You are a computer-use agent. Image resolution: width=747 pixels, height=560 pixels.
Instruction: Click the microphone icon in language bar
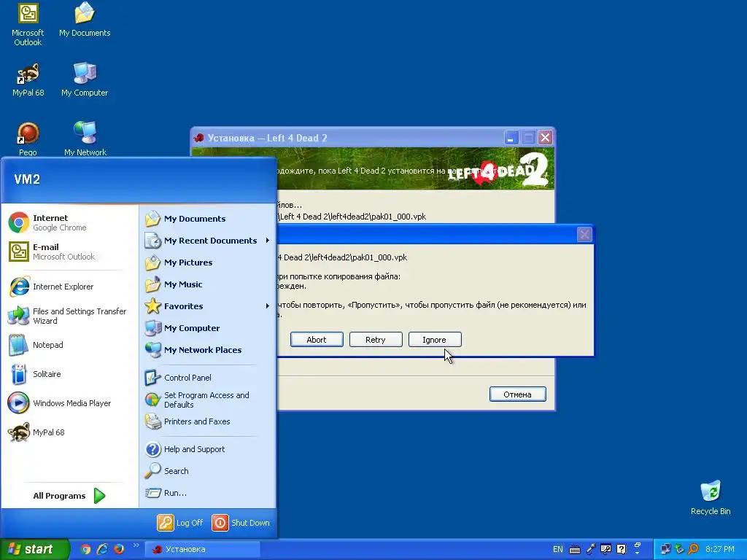click(591, 550)
